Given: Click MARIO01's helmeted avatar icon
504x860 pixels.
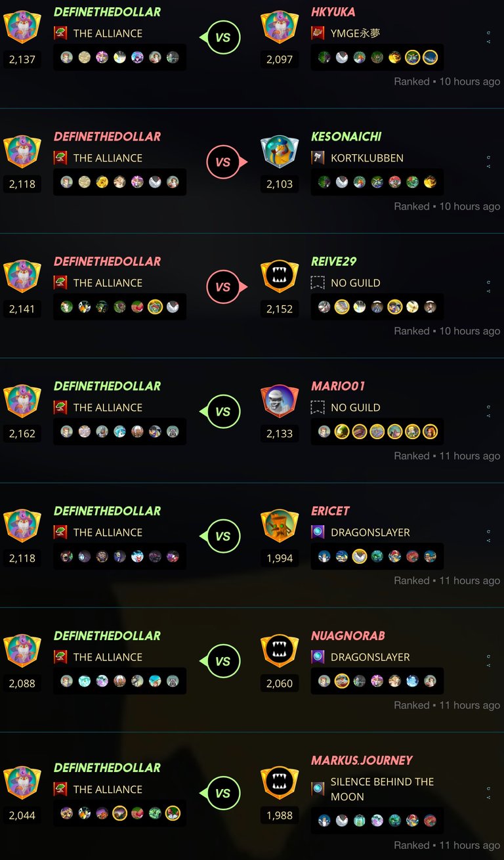Looking at the screenshot, I should (280, 401).
